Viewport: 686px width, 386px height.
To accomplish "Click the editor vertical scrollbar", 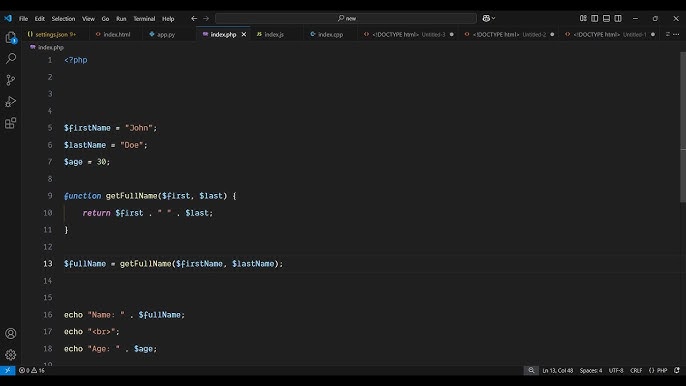I will [x=683, y=127].
